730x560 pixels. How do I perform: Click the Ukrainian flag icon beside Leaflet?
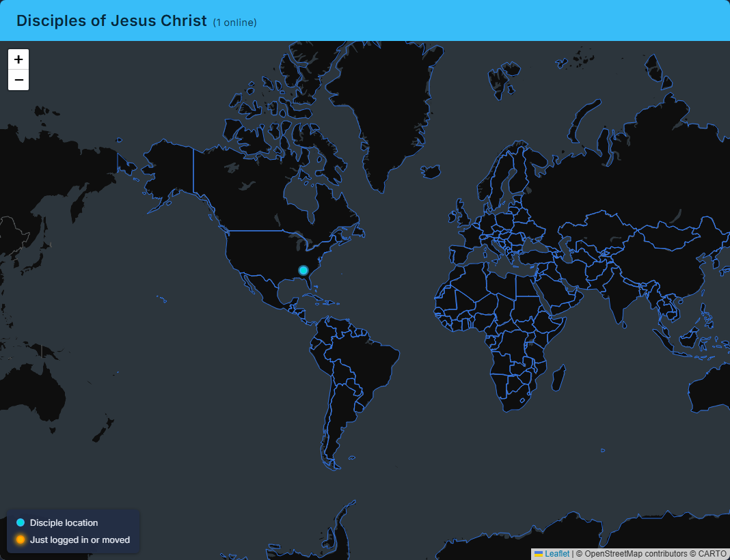539,553
